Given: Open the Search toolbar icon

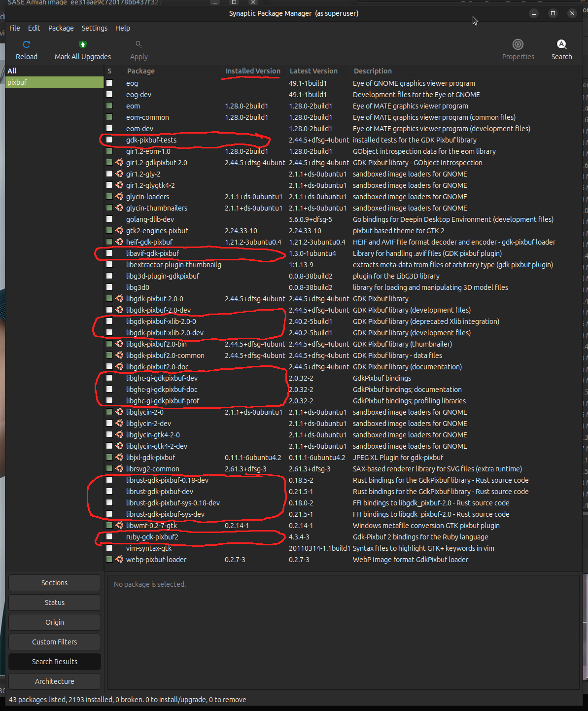Looking at the screenshot, I should tap(561, 44).
